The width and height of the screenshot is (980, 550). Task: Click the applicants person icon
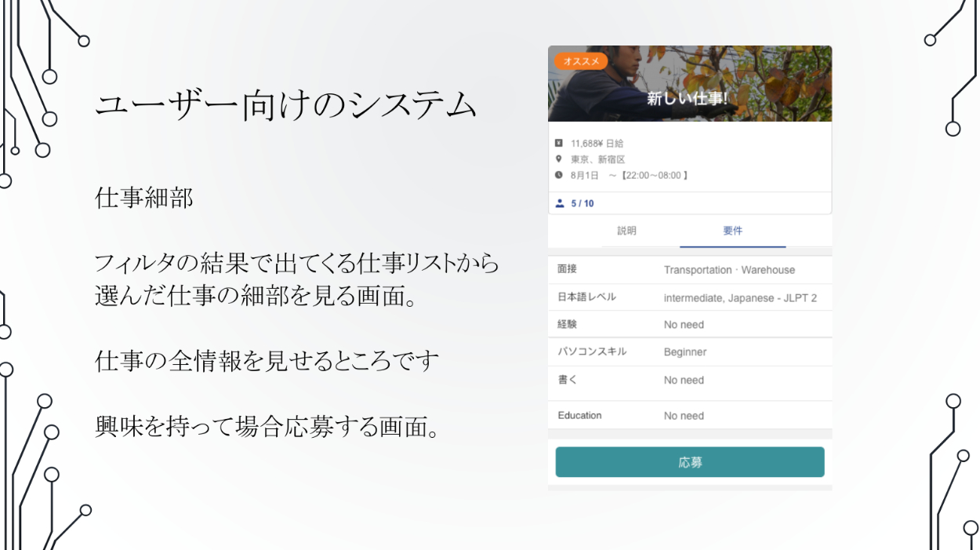click(560, 203)
